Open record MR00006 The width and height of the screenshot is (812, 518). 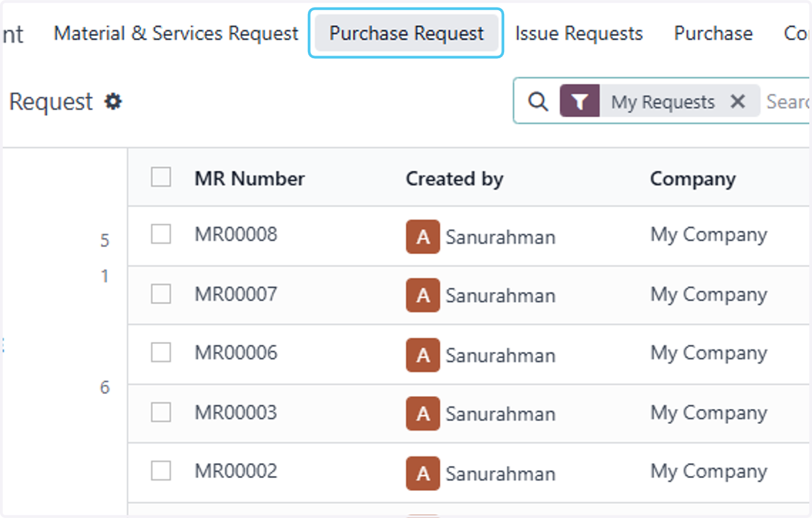(236, 353)
